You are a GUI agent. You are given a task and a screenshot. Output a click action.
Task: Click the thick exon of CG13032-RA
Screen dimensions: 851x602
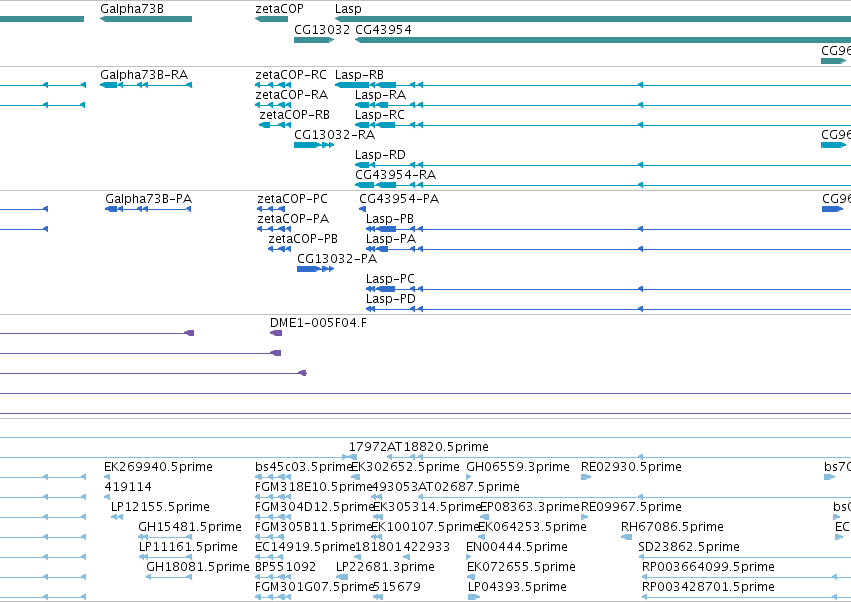pos(307,145)
